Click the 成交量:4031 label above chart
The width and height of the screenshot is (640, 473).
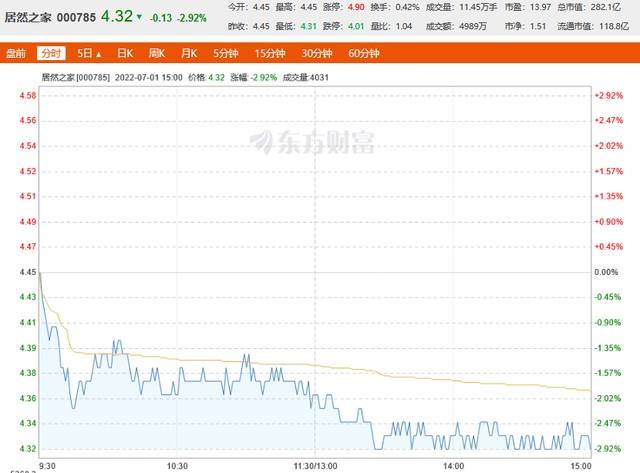pos(306,77)
